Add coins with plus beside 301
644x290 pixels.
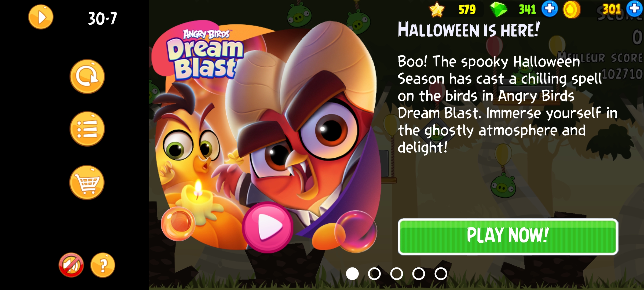coord(635,9)
